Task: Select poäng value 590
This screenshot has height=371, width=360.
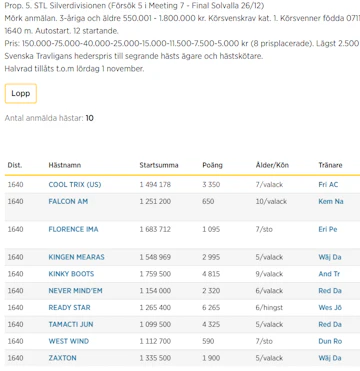Action: click(208, 341)
